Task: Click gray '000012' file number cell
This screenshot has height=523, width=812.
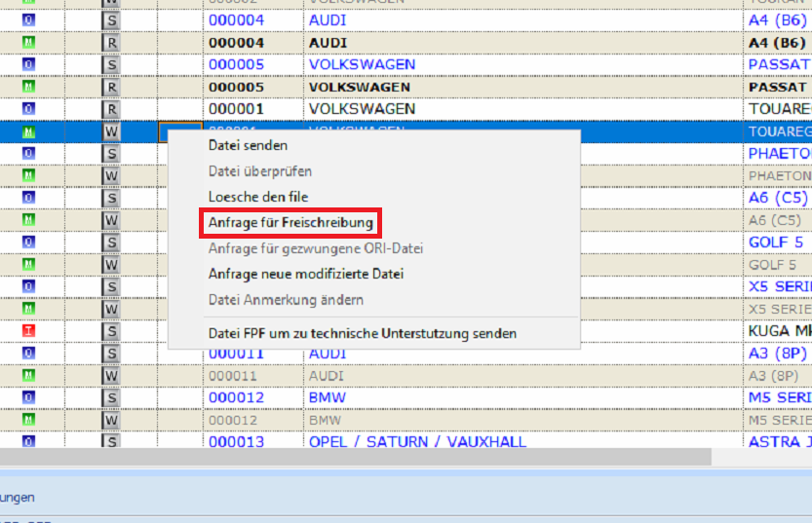Action: (233, 420)
